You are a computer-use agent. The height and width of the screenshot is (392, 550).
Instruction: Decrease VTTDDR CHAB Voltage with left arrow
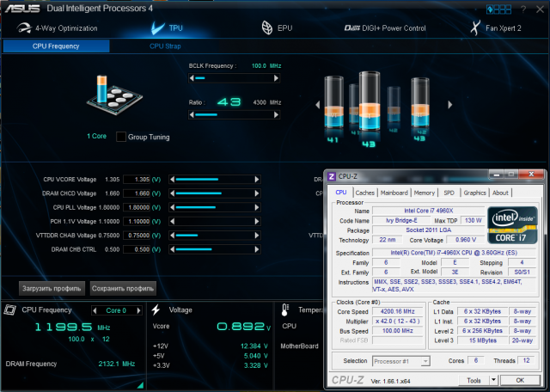tap(172, 236)
